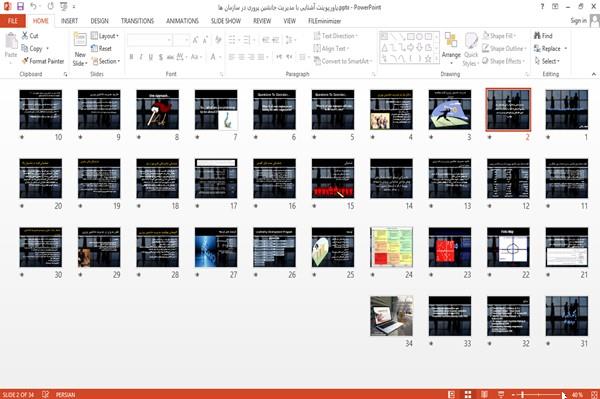Click the spell check icon in status bar

pyautogui.click(x=45, y=394)
